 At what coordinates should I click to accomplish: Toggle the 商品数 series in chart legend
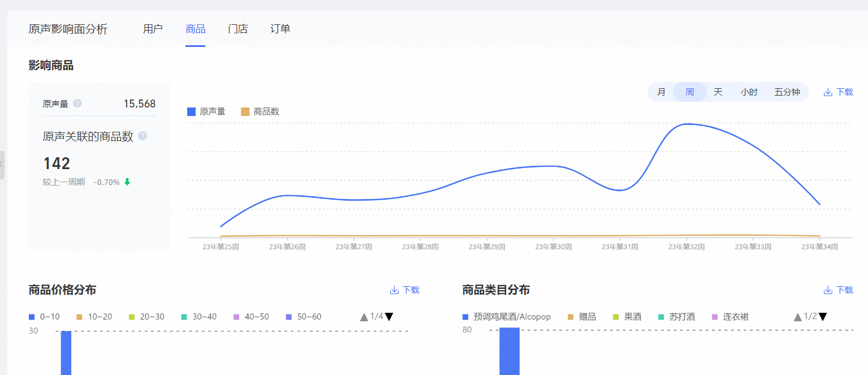[x=260, y=111]
